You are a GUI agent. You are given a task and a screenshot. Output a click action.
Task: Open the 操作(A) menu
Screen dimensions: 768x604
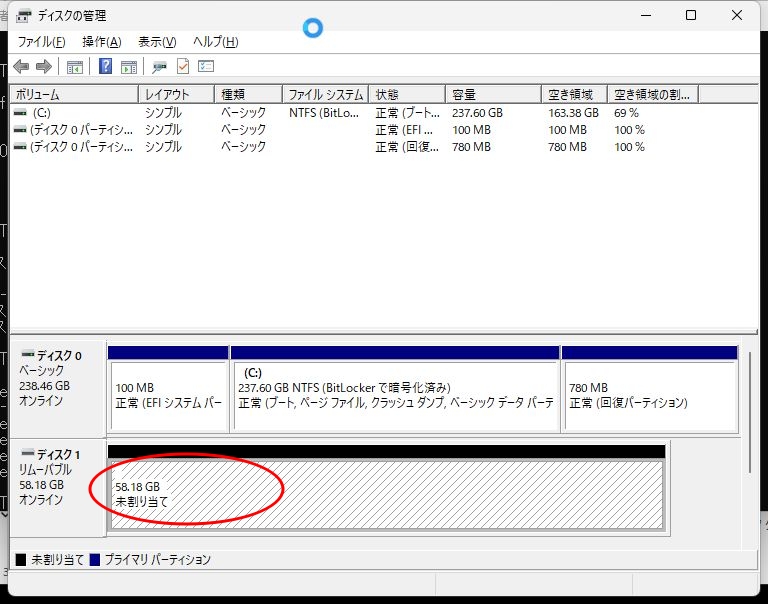(101, 42)
